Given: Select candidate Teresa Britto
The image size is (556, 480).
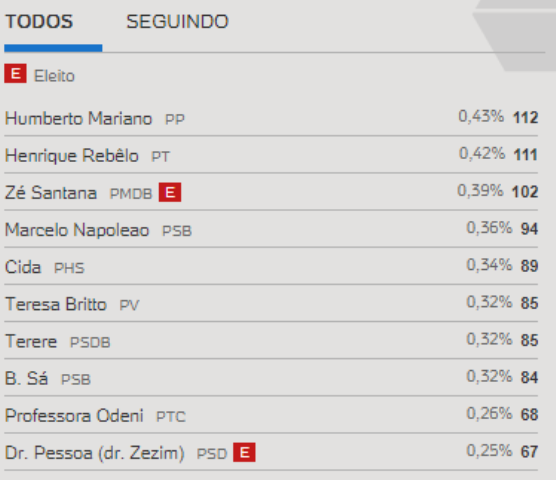Looking at the screenshot, I should [271, 304].
